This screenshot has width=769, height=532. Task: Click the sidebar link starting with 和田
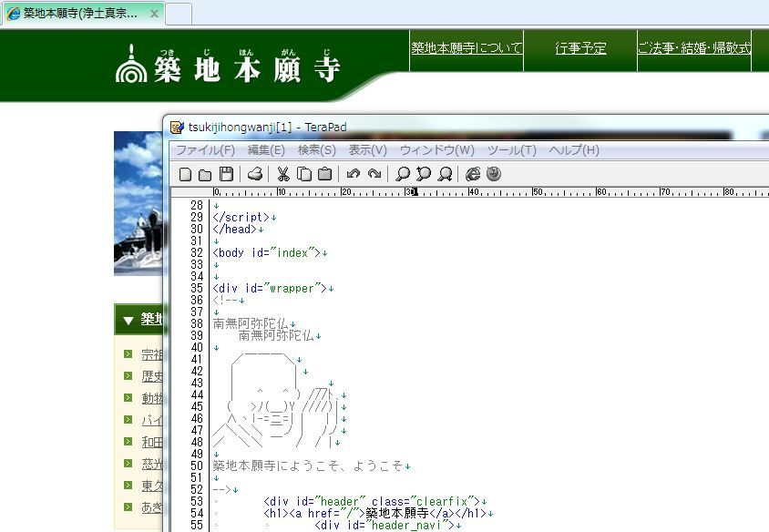[x=152, y=442]
